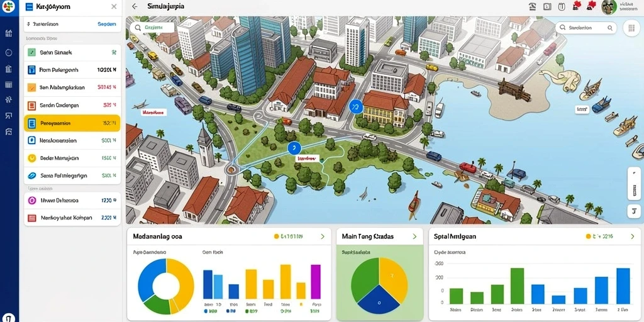Close the side panel with the X button
Screen dimensions: 644x322
pyautogui.click(x=114, y=6)
